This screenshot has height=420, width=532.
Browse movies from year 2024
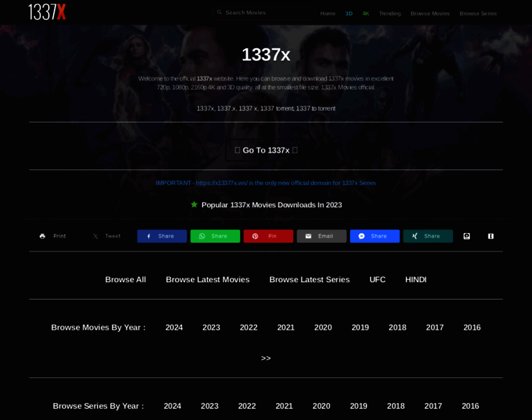click(174, 328)
